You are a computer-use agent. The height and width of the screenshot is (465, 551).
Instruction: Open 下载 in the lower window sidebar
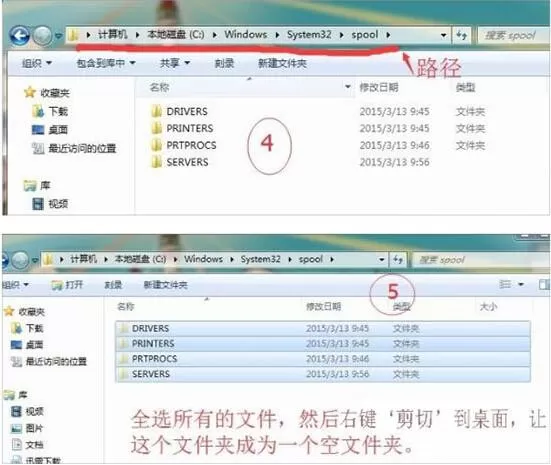click(34, 328)
